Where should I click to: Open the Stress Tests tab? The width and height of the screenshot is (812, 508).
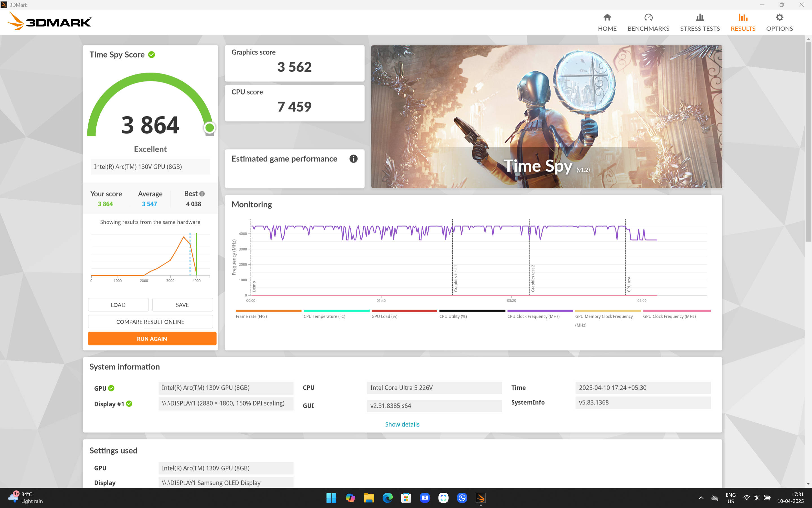pos(700,22)
